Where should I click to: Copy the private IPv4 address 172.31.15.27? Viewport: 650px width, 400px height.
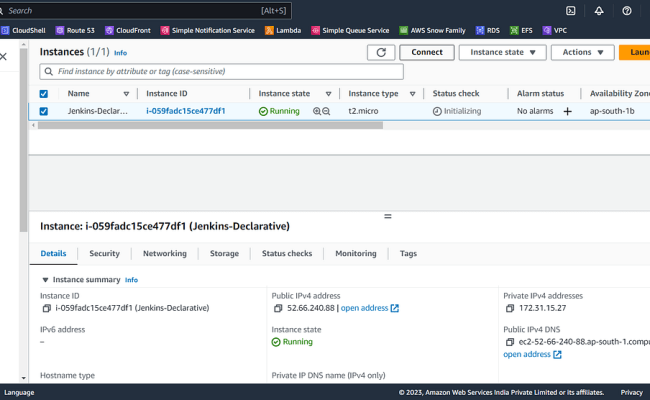510,308
